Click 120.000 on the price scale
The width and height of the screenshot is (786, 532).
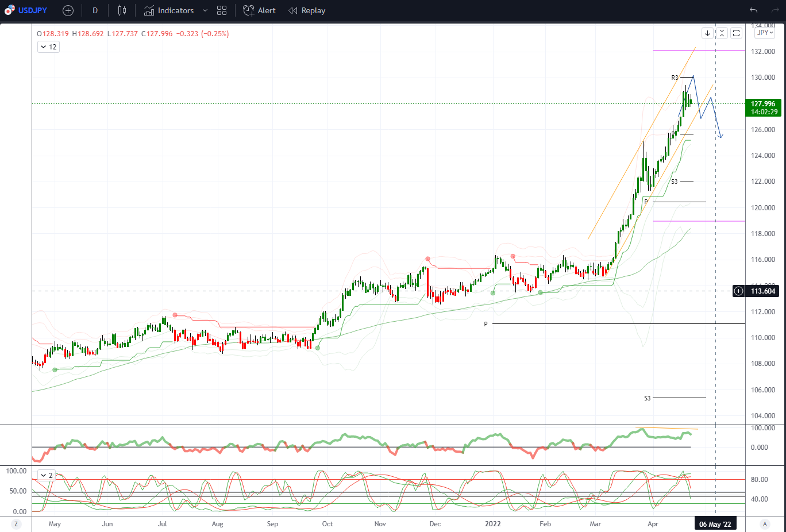coord(763,208)
